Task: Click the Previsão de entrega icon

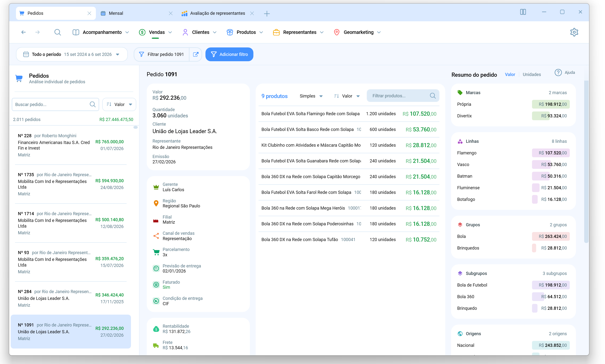Action: click(156, 268)
